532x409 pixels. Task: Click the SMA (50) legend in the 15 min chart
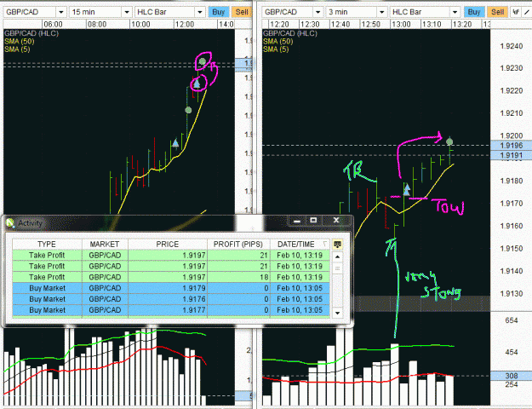click(x=20, y=42)
